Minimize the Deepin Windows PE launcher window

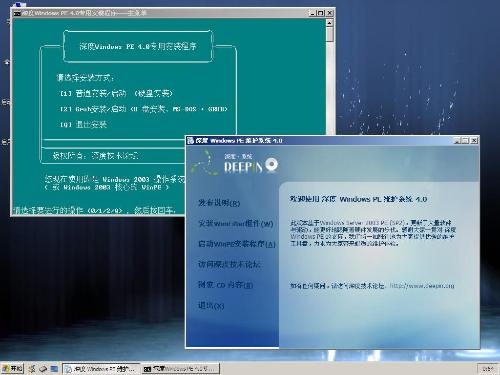tap(457, 141)
